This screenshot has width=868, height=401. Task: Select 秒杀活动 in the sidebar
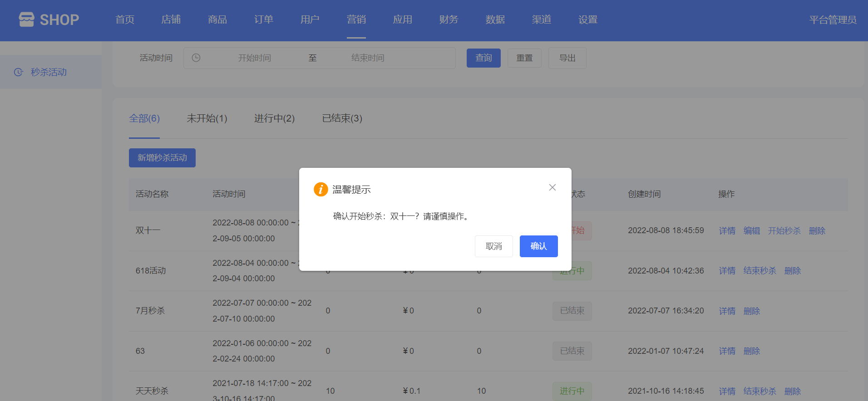tap(51, 72)
